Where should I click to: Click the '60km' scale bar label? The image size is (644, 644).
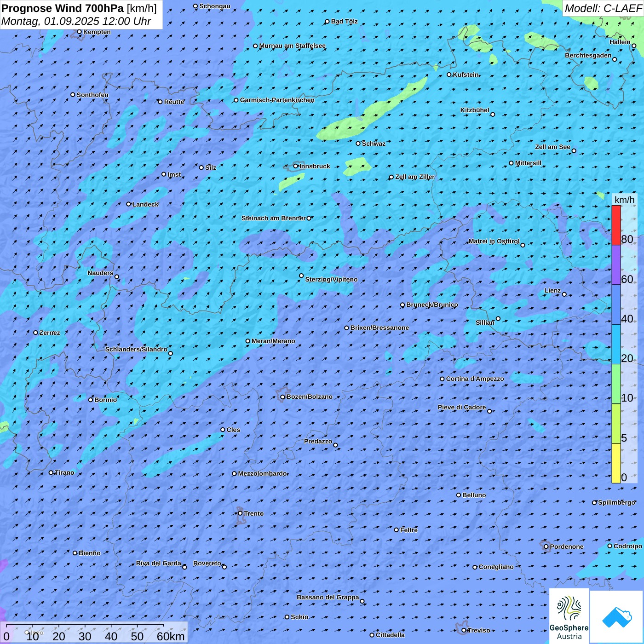coord(171,636)
